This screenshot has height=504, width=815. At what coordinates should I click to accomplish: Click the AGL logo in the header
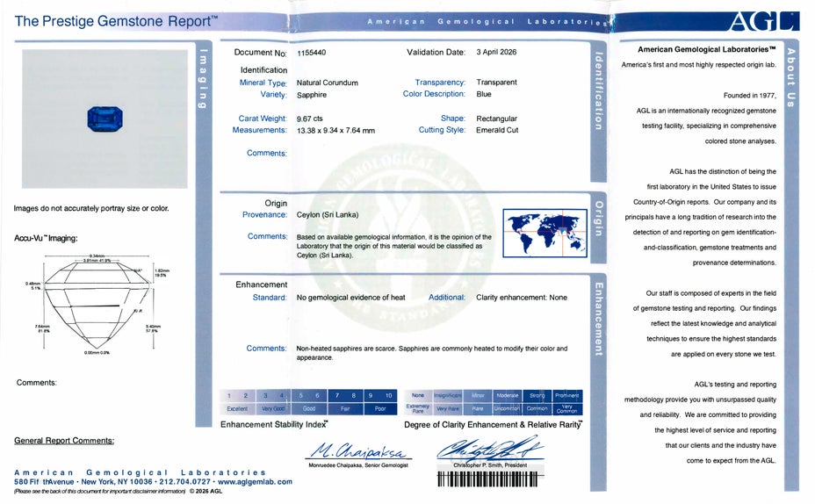tap(763, 22)
